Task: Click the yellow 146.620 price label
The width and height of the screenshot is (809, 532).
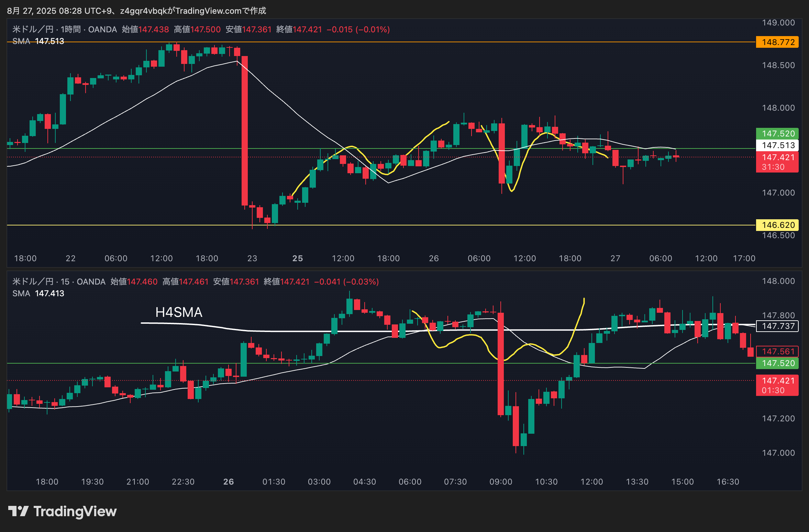Action: tap(777, 225)
